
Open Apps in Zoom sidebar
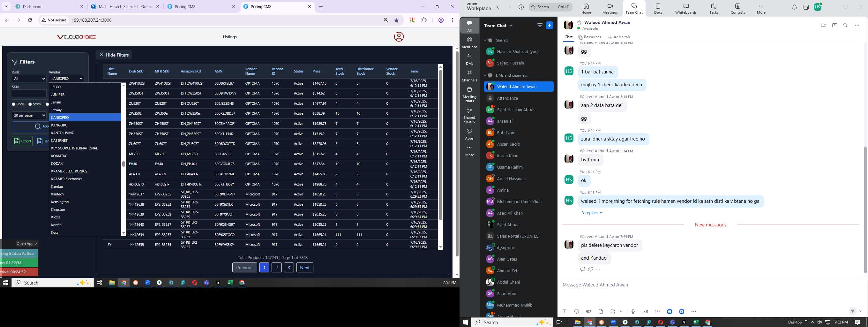pyautogui.click(x=469, y=134)
